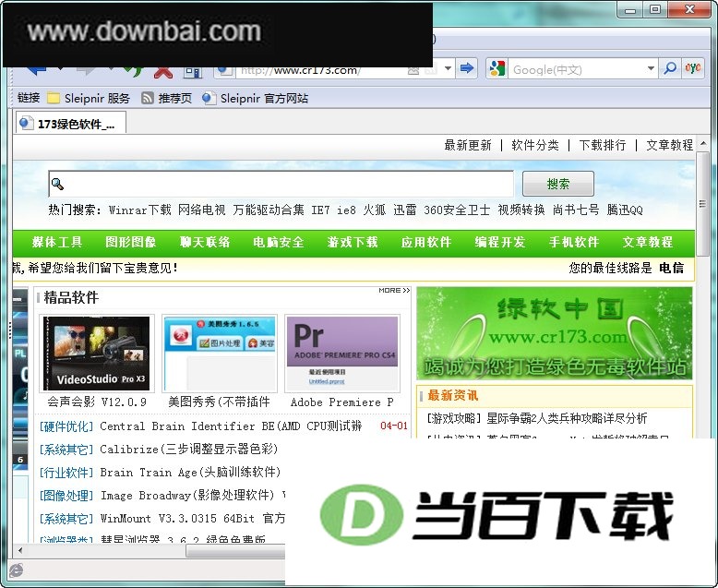The height and width of the screenshot is (588, 718).
Task: Click the 搜索 button
Action: pyautogui.click(x=558, y=184)
